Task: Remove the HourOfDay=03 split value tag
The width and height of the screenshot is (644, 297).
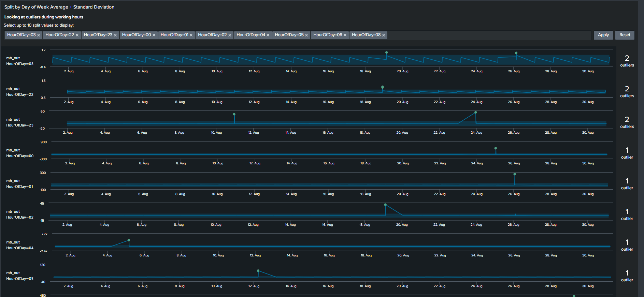Action: 39,35
